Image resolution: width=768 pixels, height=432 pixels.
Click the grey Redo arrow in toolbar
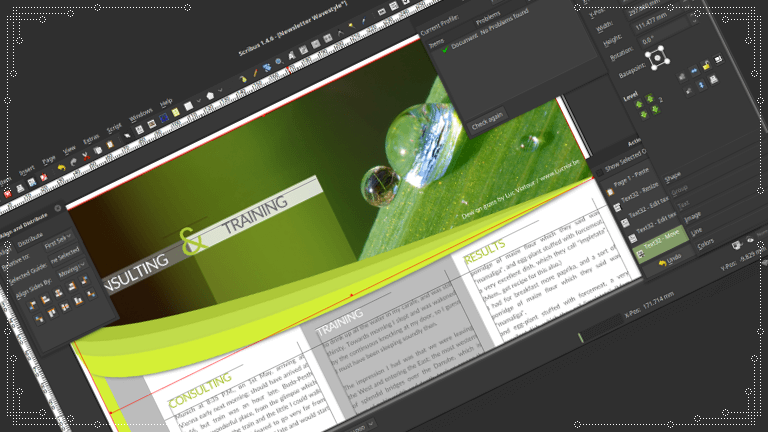pos(73,162)
